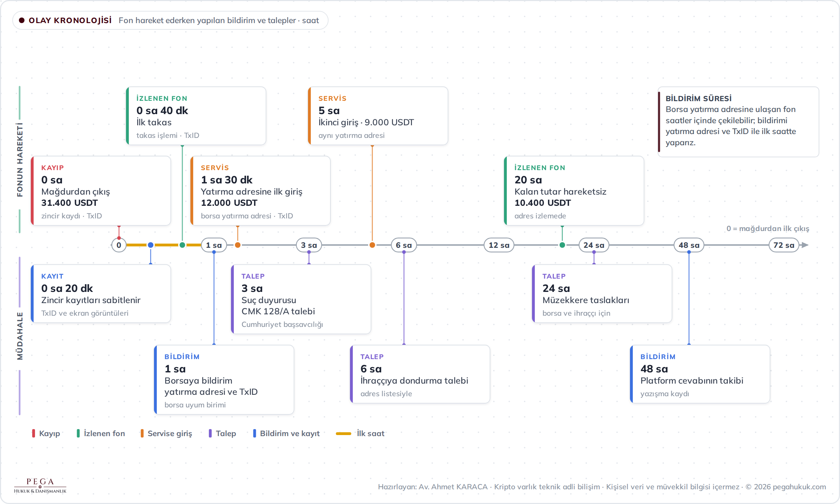Viewport: 840px width, 504px height.
Task: Click the red Kayıp dot below the KAYIP card
Action: click(119, 238)
